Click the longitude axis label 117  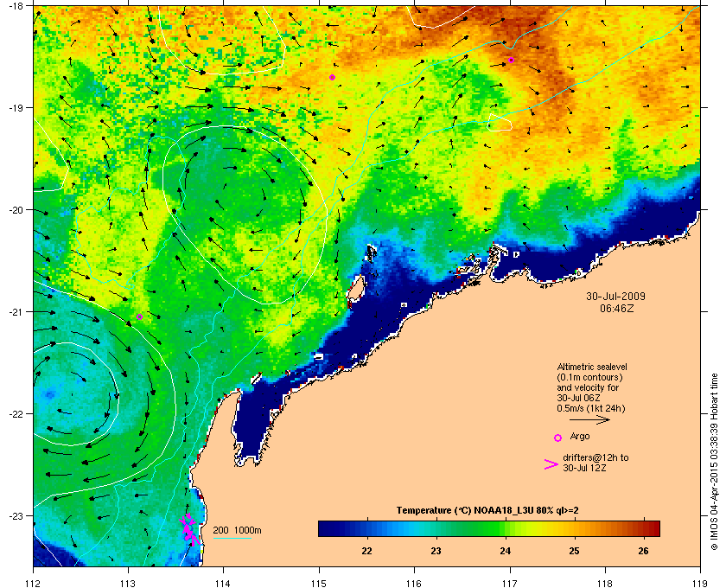click(x=509, y=584)
